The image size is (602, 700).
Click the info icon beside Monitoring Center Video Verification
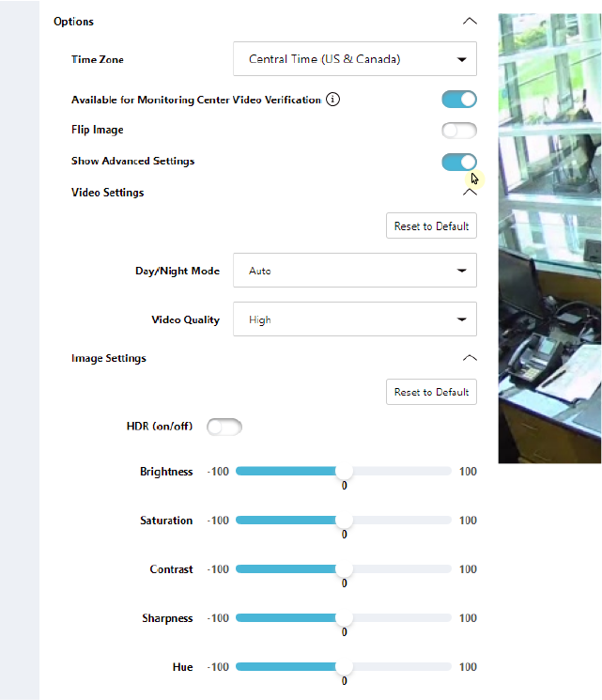332,99
